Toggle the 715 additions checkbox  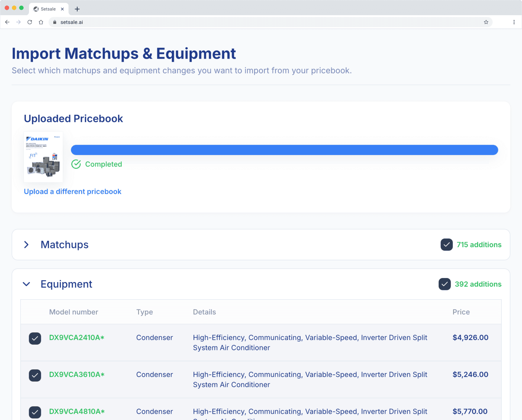447,245
